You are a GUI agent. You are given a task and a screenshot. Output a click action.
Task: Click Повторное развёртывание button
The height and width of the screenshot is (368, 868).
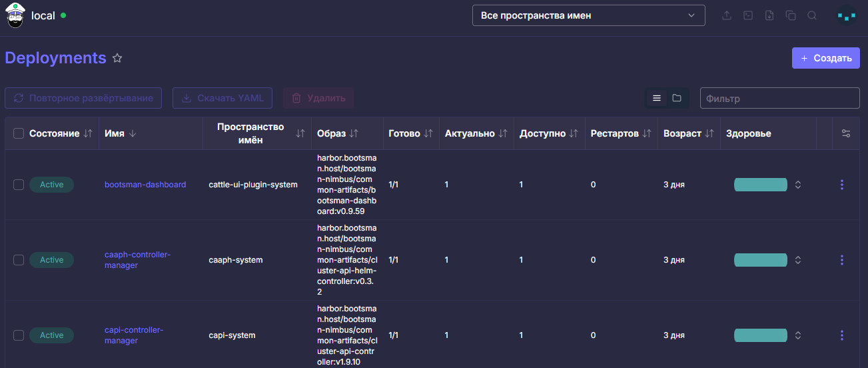[x=83, y=98]
